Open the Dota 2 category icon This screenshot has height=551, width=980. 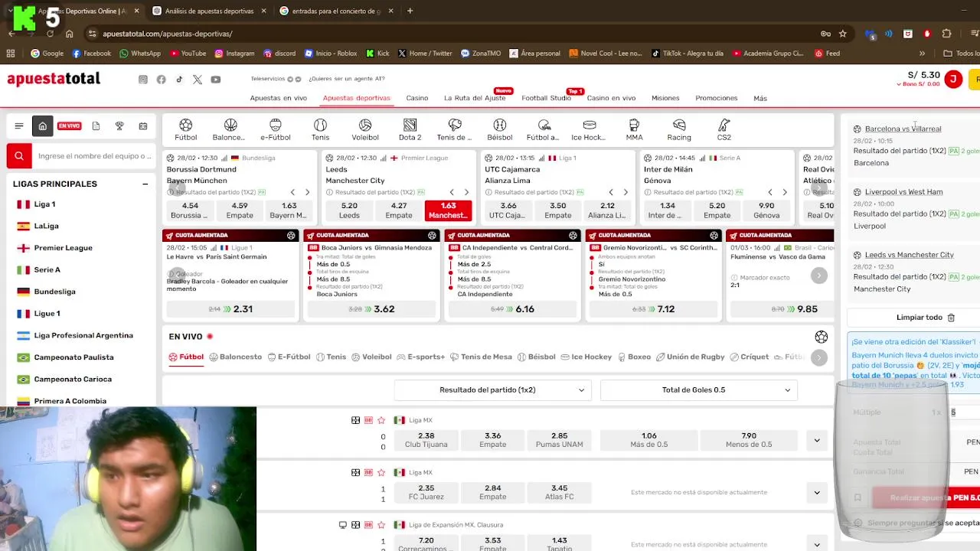click(410, 129)
